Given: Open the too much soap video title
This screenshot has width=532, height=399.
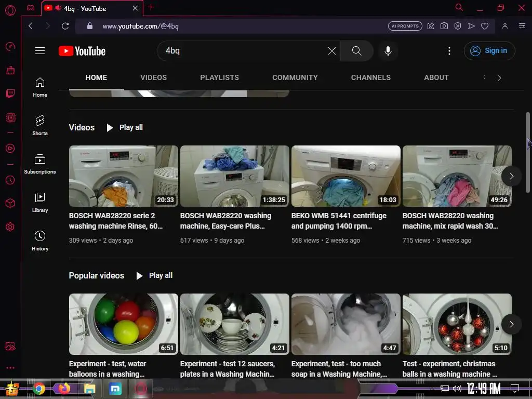Looking at the screenshot, I should 339,369.
